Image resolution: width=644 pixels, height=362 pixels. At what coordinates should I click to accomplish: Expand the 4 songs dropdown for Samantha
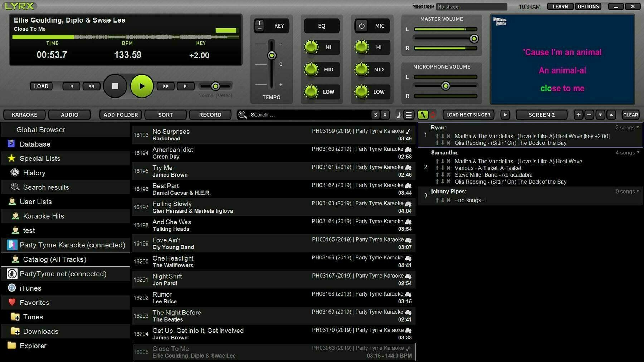(626, 153)
